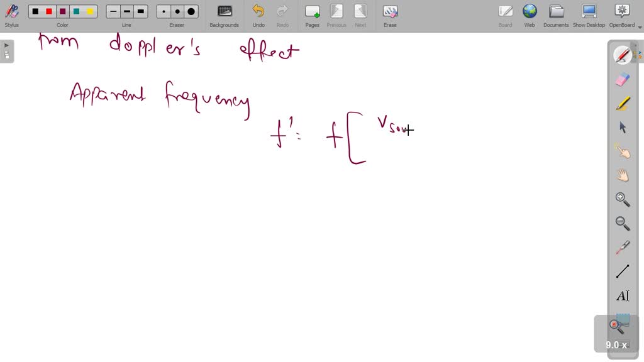Image resolution: width=644 pixels, height=362 pixels.
Task: Click Show Desktop
Action: [x=589, y=16]
